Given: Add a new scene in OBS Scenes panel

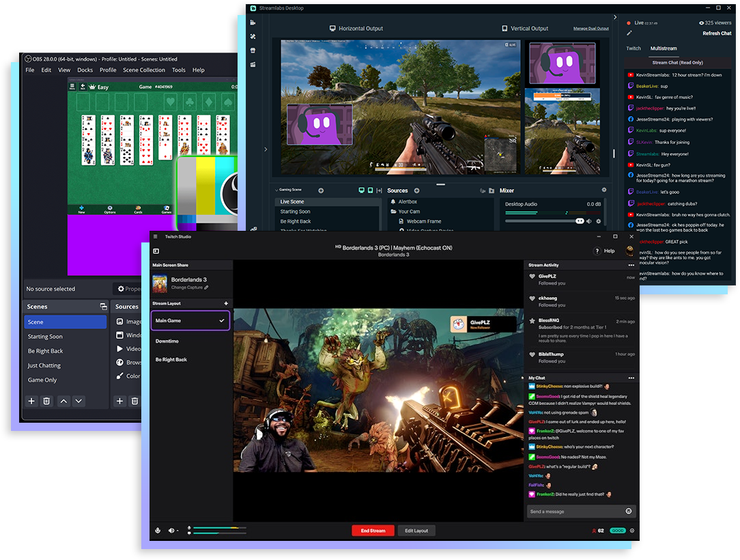Looking at the screenshot, I should pos(31,401).
